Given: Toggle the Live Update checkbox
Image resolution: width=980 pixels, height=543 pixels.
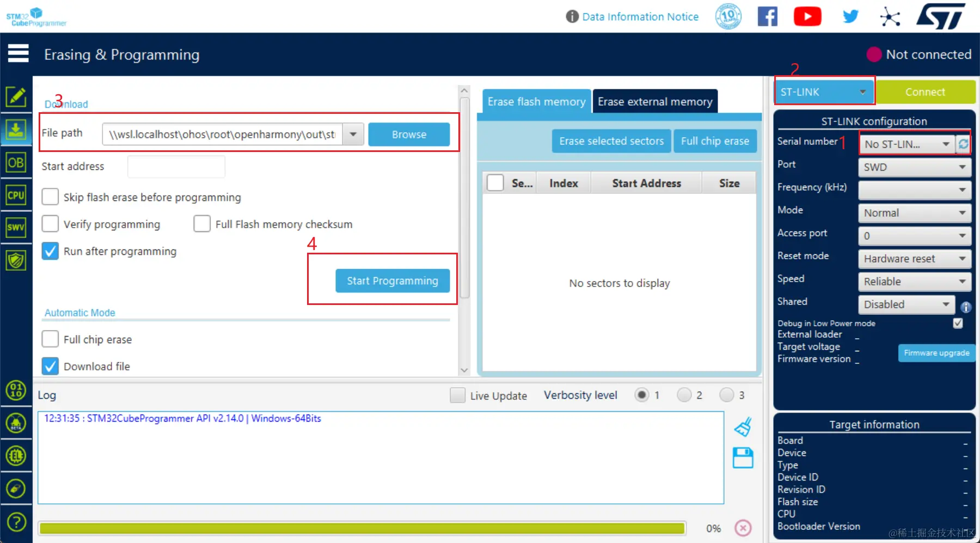Looking at the screenshot, I should (457, 395).
